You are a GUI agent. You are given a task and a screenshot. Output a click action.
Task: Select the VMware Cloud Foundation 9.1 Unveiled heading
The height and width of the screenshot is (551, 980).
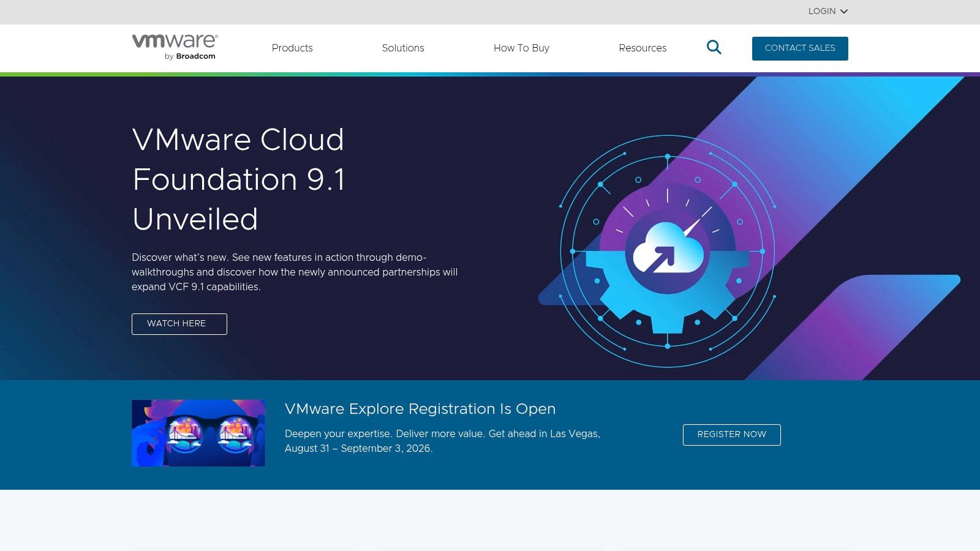[239, 179]
